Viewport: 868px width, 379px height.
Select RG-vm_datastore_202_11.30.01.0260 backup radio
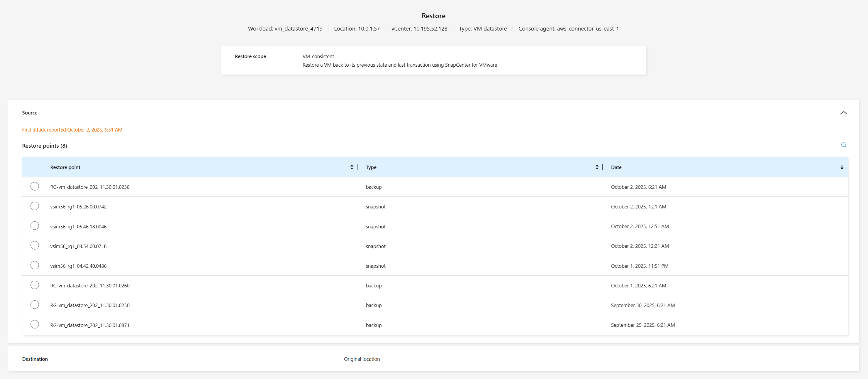35,285
